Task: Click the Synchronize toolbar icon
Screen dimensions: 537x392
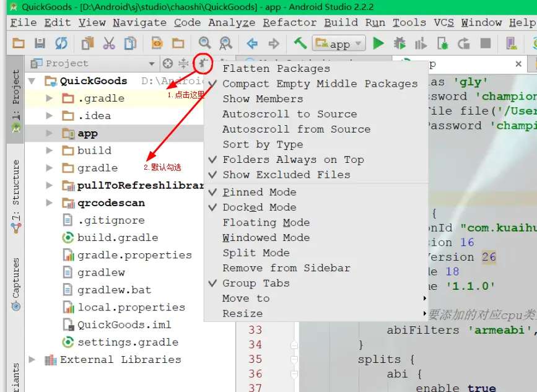Action: [x=61, y=43]
